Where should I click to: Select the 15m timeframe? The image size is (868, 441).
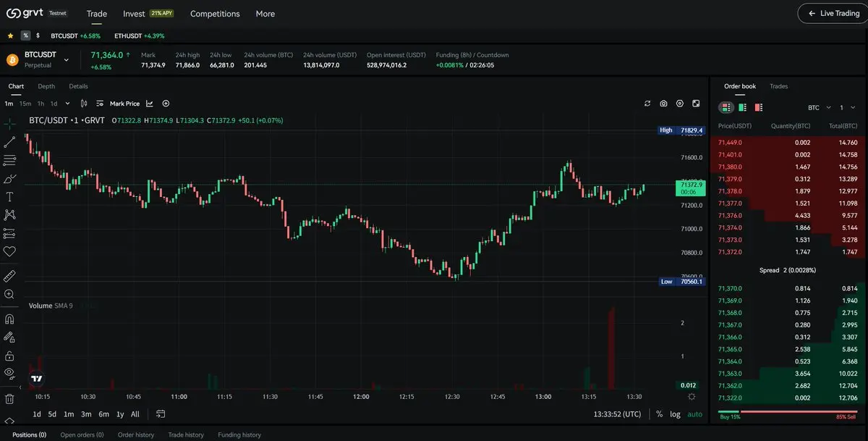pyautogui.click(x=25, y=104)
